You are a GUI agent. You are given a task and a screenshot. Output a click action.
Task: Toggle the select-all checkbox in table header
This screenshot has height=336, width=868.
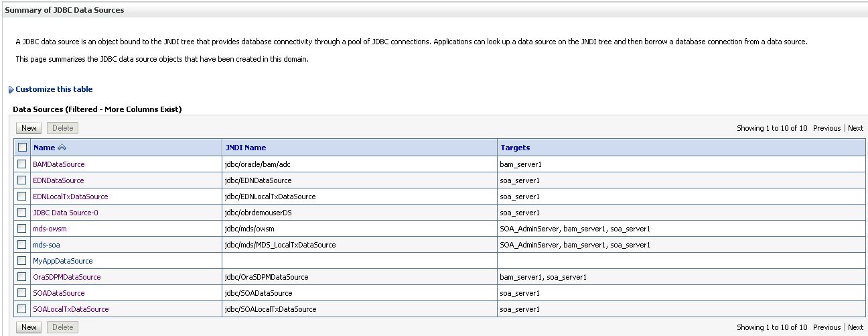tap(22, 148)
